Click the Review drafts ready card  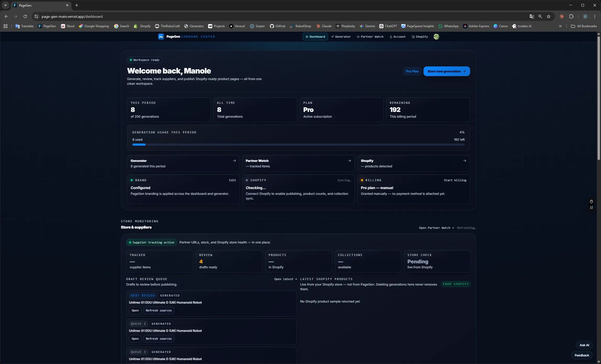point(229,261)
